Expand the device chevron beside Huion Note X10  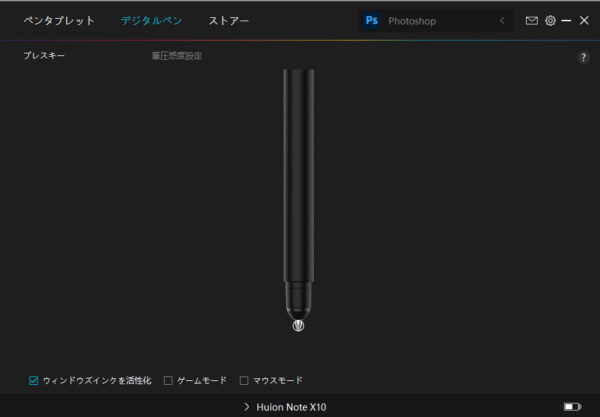tap(246, 407)
